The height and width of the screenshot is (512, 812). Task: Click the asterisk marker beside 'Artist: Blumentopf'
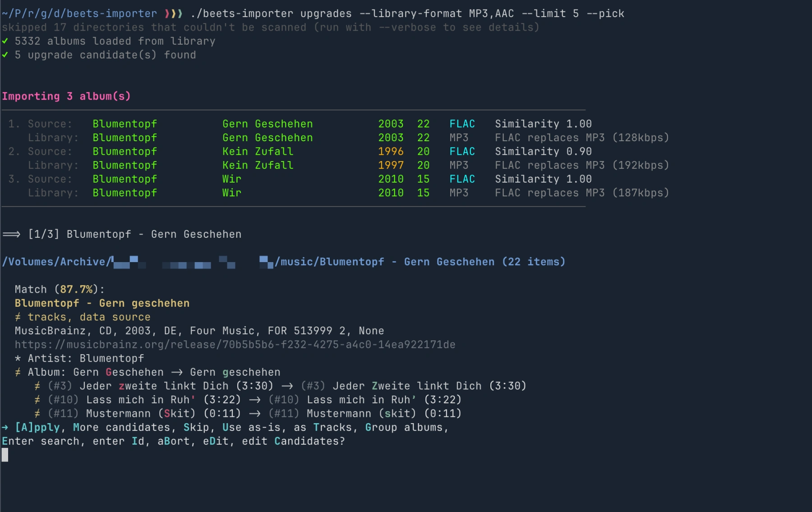18,359
